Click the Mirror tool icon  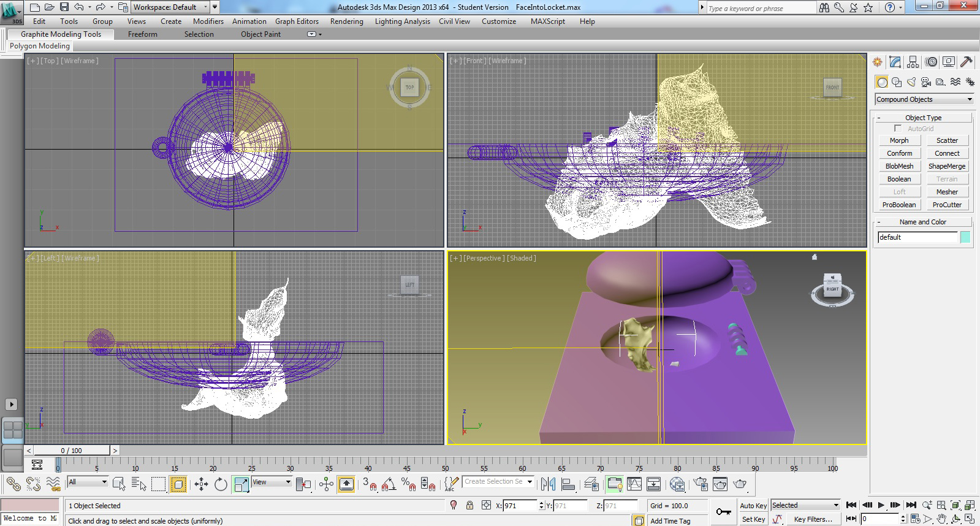point(548,484)
